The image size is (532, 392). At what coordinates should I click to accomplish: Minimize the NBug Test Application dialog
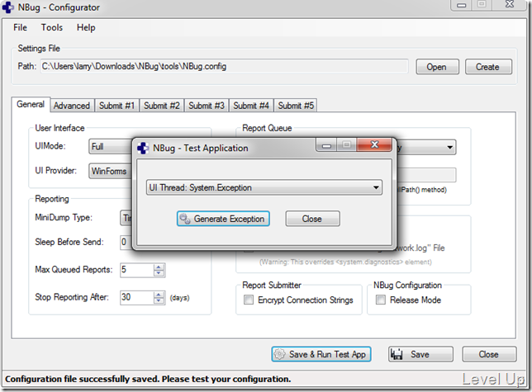[326, 145]
